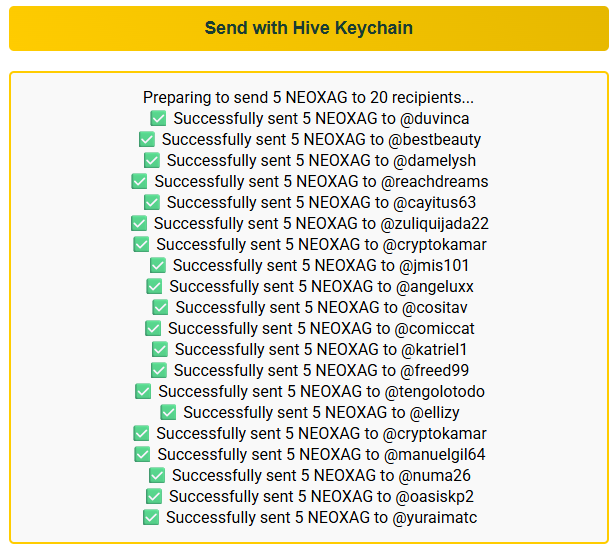
Task: Click the green checkmark icon beside @zuliquijada22
Action: 139,224
